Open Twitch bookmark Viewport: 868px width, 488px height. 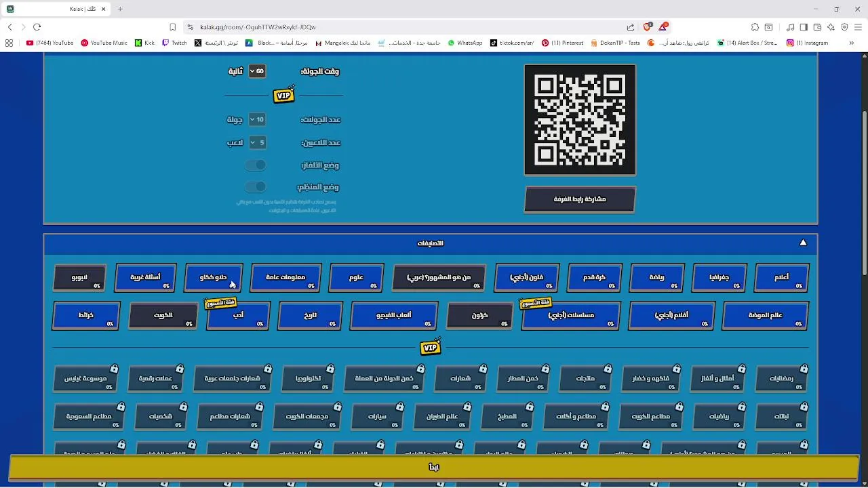(174, 43)
